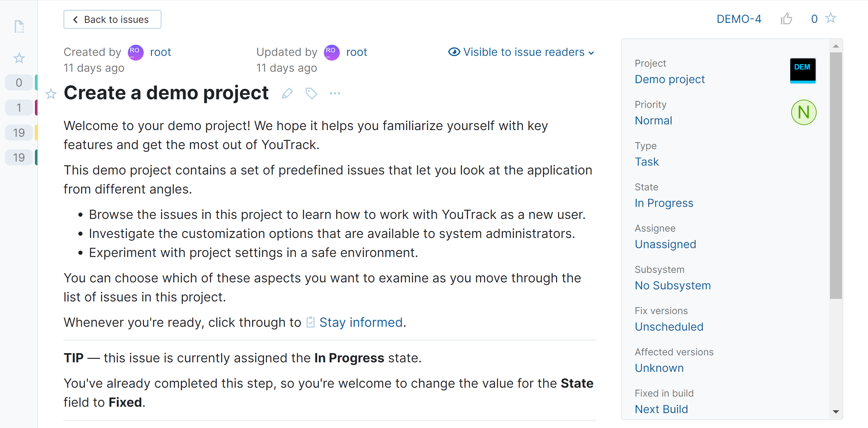Click the DEM project logo thumbnail
This screenshot has width=868, height=428.
click(802, 70)
